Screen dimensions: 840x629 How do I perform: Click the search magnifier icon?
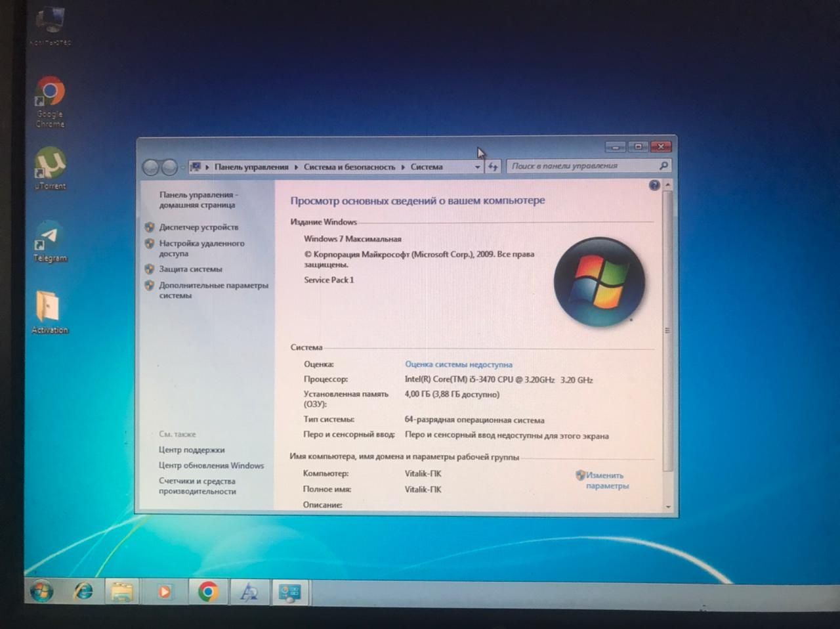[x=663, y=166]
